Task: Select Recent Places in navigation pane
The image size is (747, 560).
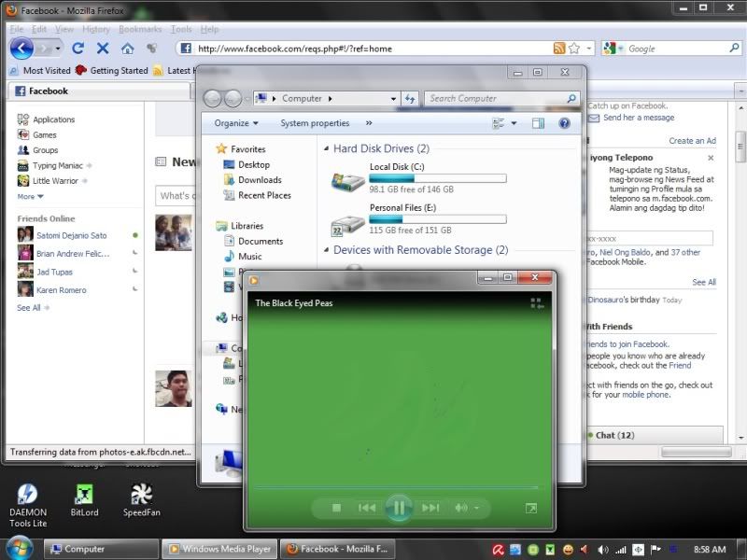Action: (264, 195)
